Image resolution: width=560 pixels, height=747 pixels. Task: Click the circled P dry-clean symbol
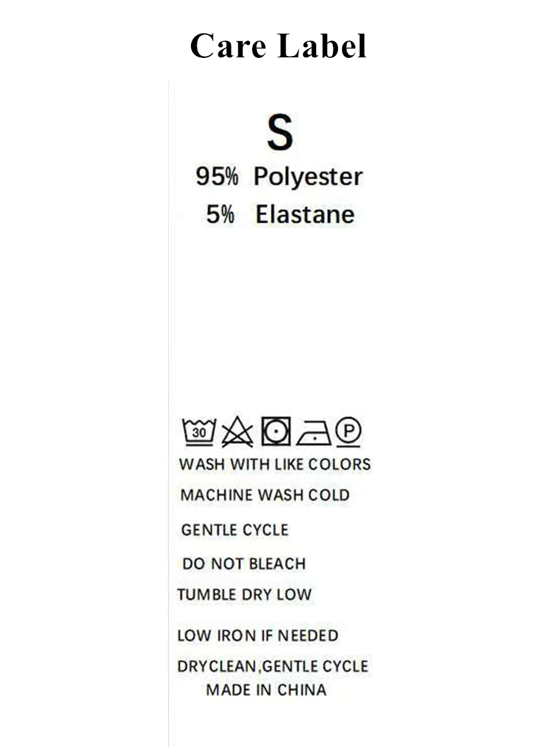349,432
